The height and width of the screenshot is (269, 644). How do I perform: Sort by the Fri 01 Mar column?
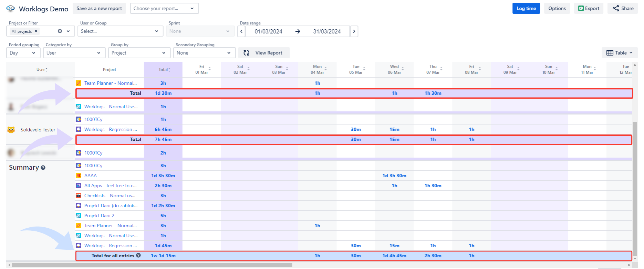click(209, 70)
